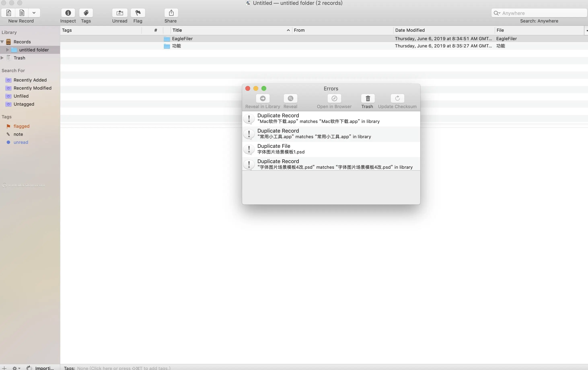Expand the Trash disclosure triangle

[2, 58]
